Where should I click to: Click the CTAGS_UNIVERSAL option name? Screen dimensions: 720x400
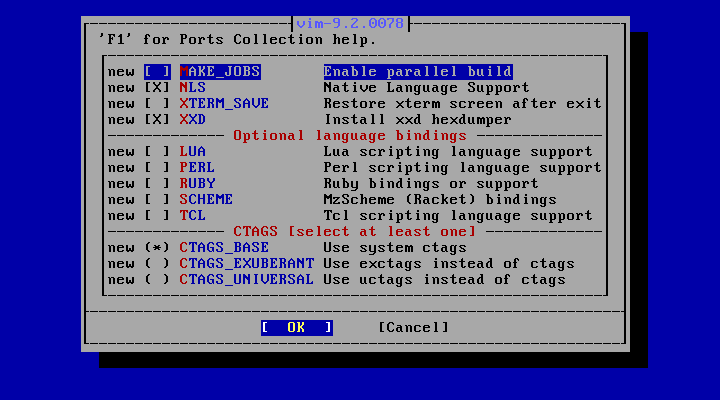click(x=247, y=280)
